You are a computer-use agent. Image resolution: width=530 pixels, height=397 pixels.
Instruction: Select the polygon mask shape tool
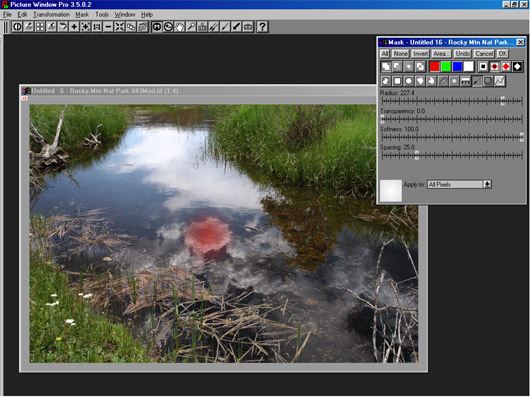pyautogui.click(x=420, y=81)
